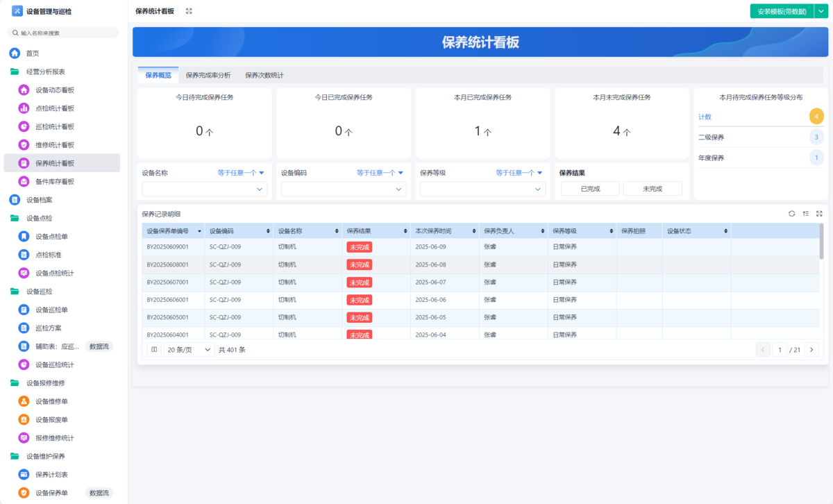
Task: Open 保养等级 filter dropdown box
Action: (482, 189)
